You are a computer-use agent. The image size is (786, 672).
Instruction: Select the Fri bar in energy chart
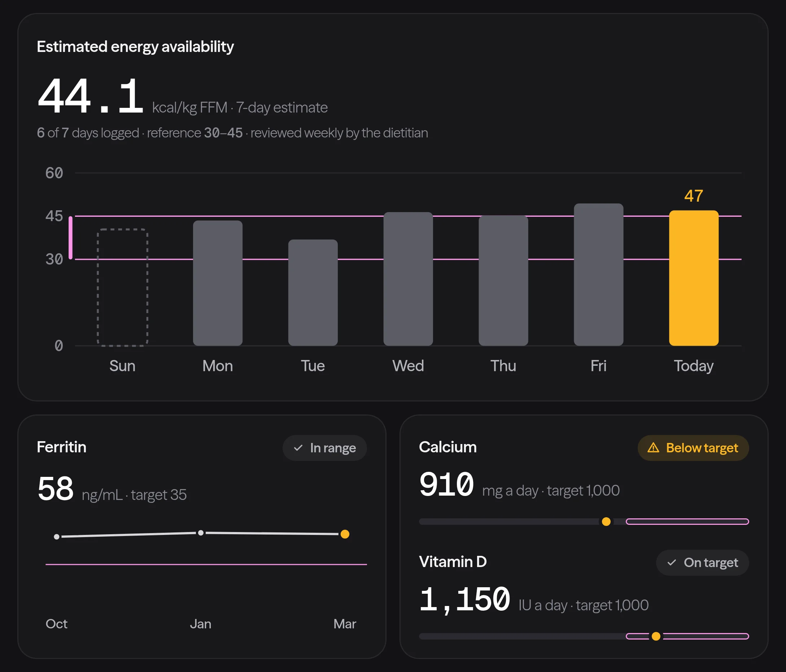coord(599,274)
